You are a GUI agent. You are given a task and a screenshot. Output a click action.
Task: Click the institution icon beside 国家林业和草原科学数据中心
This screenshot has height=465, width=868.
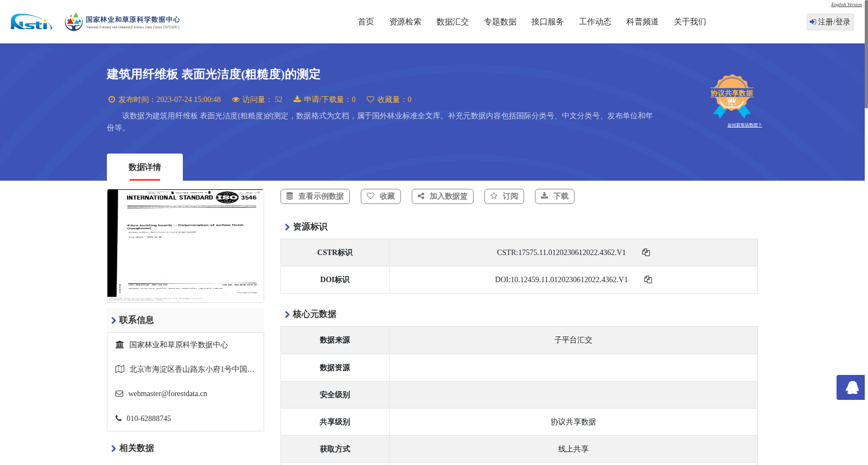(120, 345)
